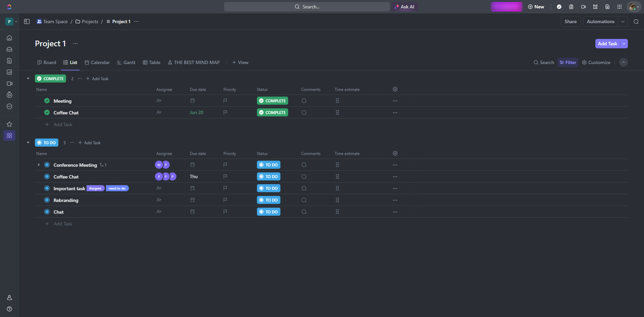The width and height of the screenshot is (644, 317).
Task: Open the Customize button
Action: pyautogui.click(x=596, y=62)
